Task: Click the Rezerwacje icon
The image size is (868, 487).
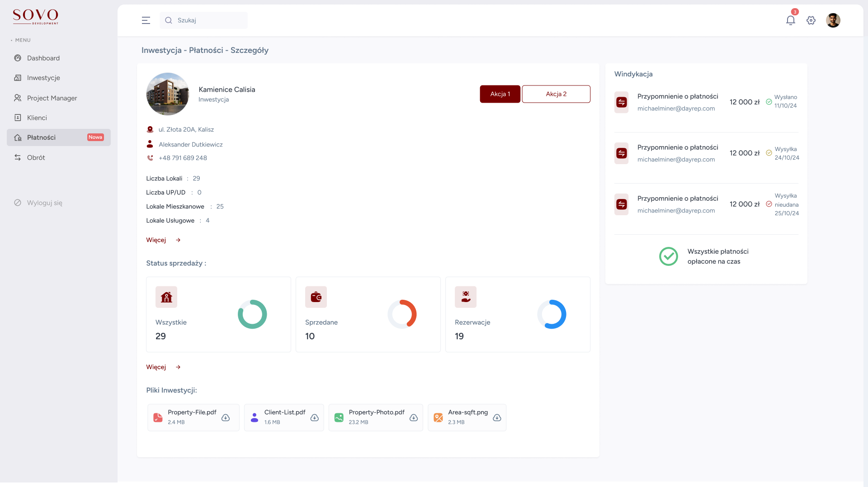Action: click(465, 297)
